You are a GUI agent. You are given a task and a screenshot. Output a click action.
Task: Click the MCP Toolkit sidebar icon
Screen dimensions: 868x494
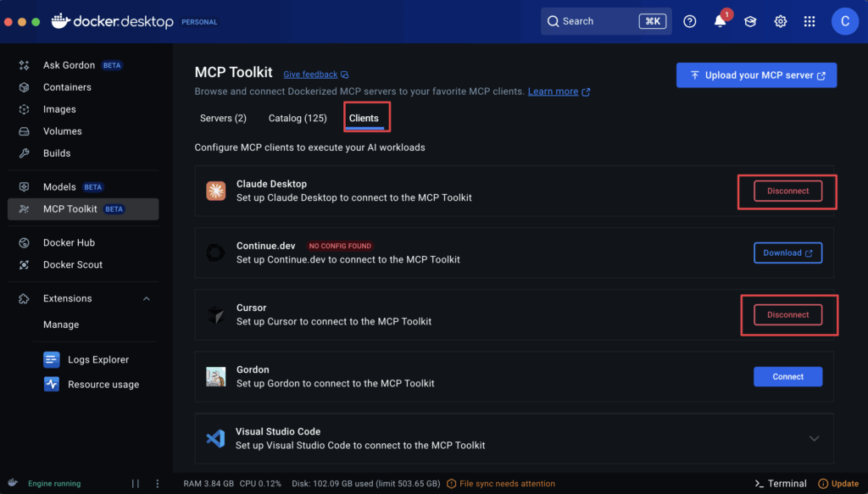pyautogui.click(x=24, y=209)
